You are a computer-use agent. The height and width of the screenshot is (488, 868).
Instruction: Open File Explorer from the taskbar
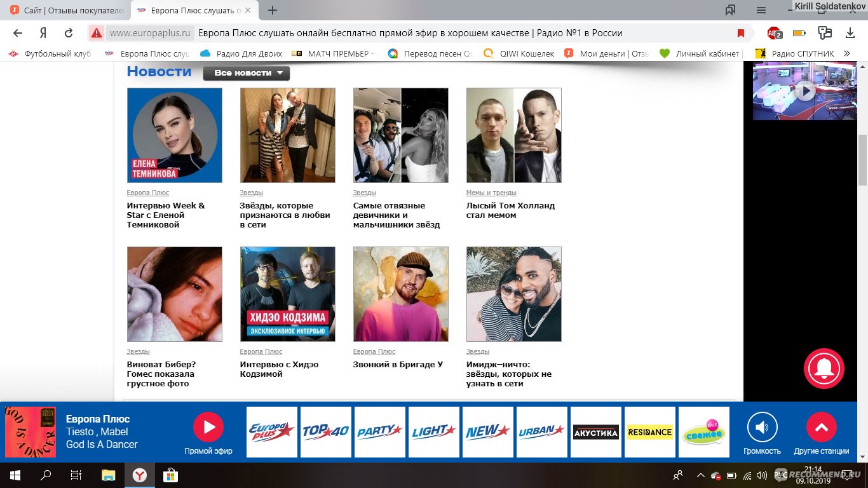(109, 475)
